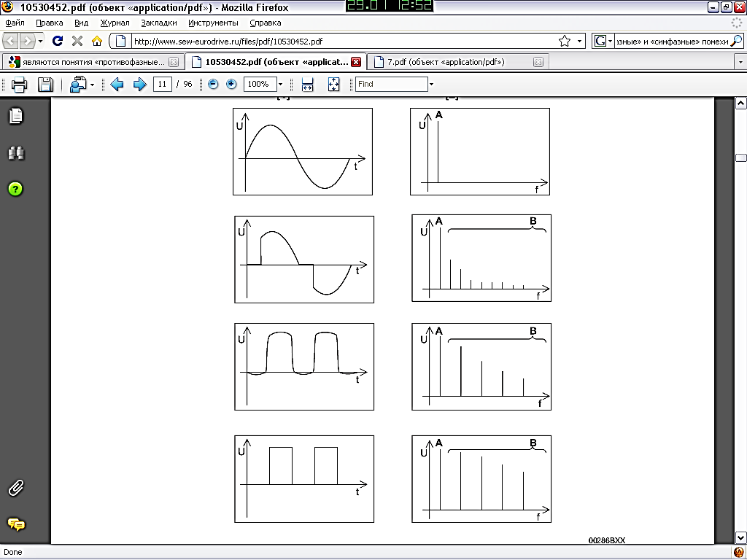Open the Закладки menu
747x560 pixels.
[x=159, y=23]
